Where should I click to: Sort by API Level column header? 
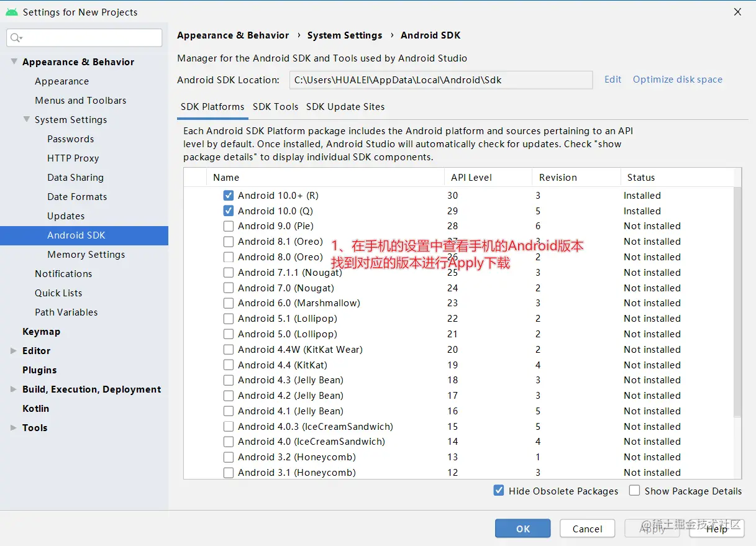click(x=488, y=177)
